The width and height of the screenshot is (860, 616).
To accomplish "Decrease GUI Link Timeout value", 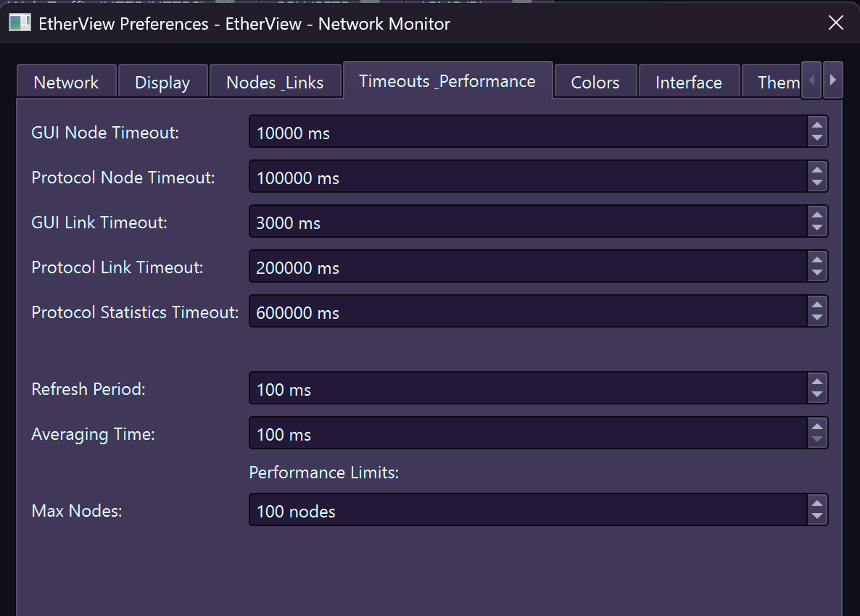I will point(819,227).
